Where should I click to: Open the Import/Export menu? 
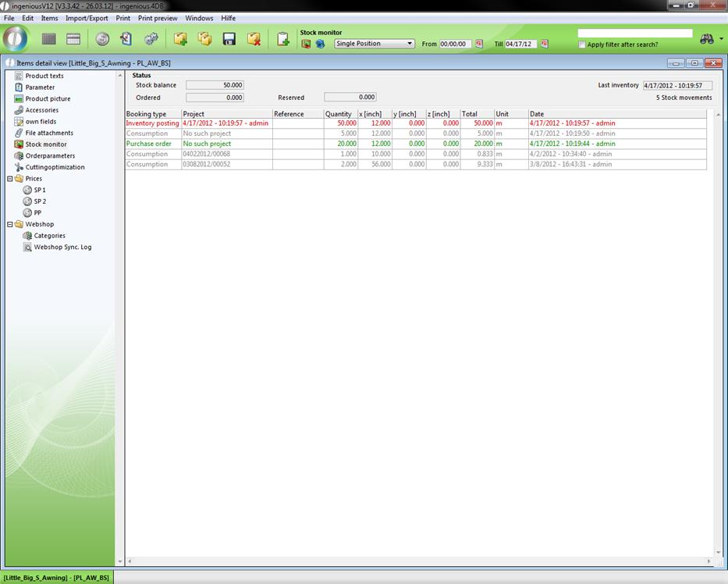[x=87, y=18]
